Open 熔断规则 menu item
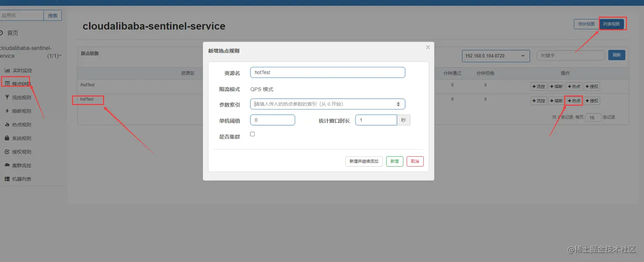The height and width of the screenshot is (262, 644). tap(22, 111)
